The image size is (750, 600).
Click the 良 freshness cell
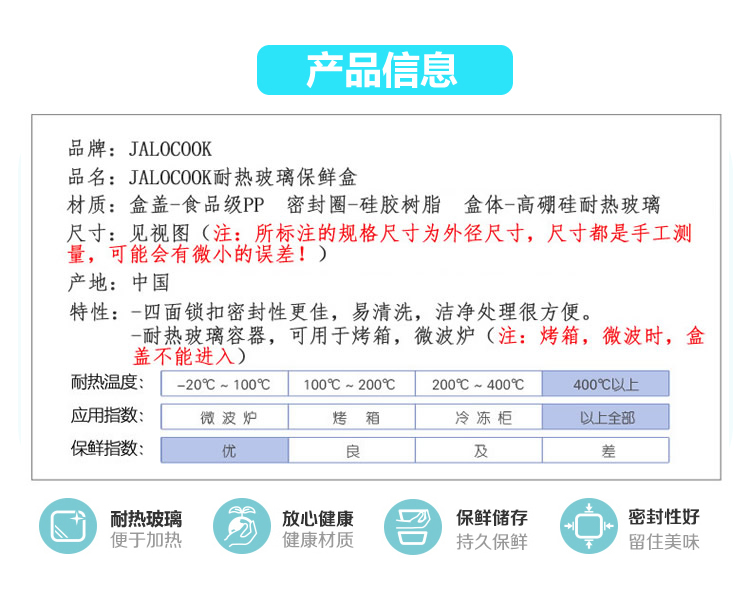tap(352, 450)
